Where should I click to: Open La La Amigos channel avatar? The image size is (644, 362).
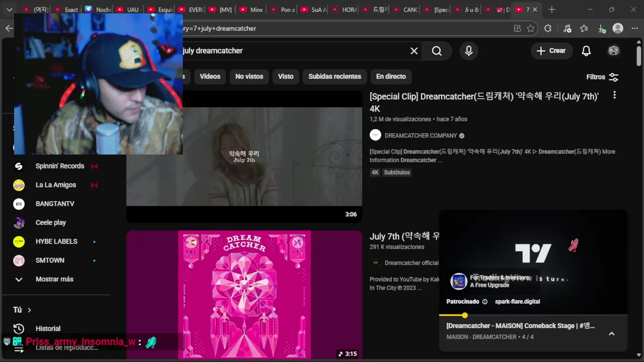[19, 185]
